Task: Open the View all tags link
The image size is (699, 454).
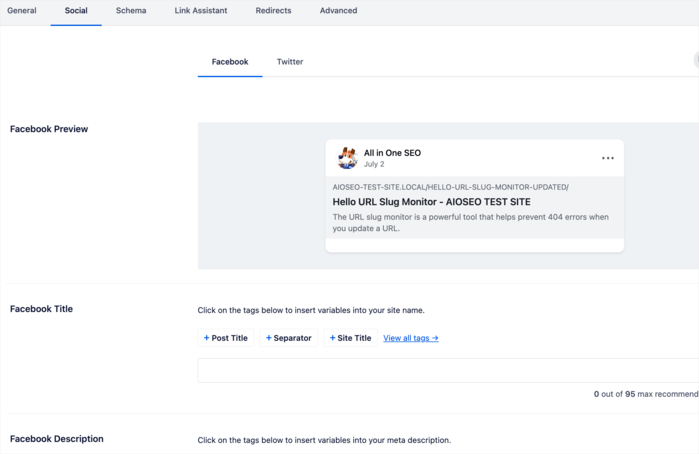Action: [411, 338]
